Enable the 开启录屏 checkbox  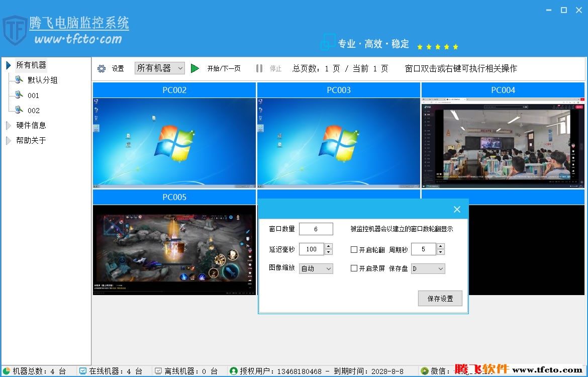point(354,268)
